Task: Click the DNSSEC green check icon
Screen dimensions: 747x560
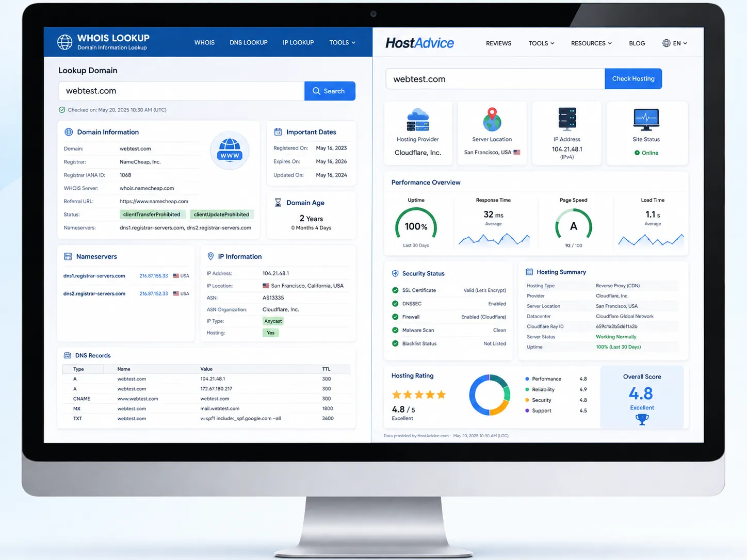Action: (x=395, y=304)
